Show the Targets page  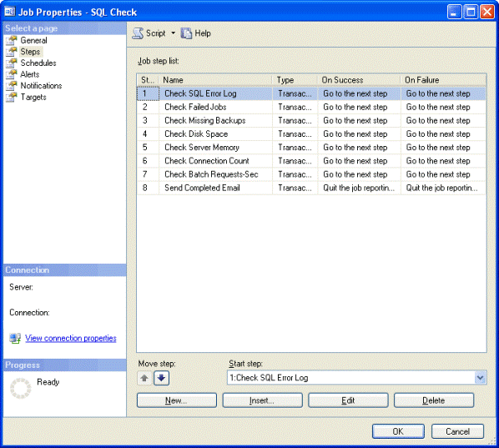(33, 97)
